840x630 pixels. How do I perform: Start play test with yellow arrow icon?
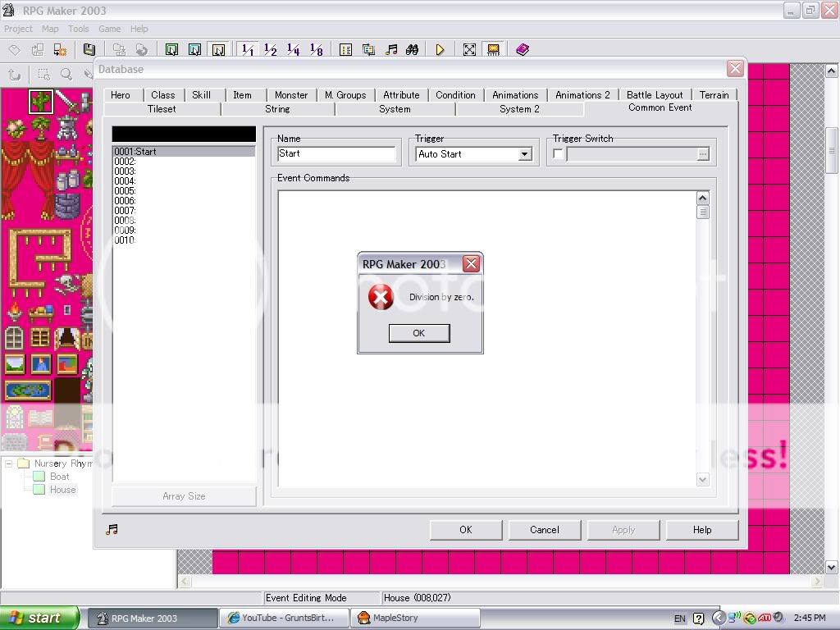click(x=440, y=50)
